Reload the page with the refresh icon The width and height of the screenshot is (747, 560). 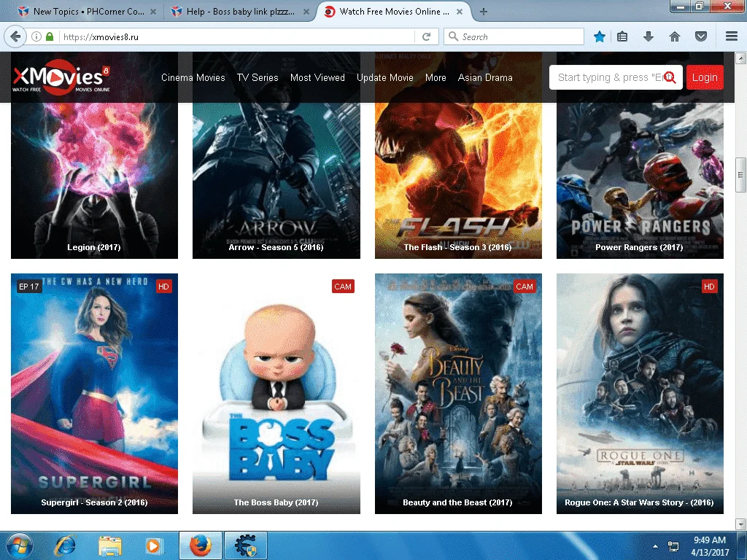tap(426, 36)
